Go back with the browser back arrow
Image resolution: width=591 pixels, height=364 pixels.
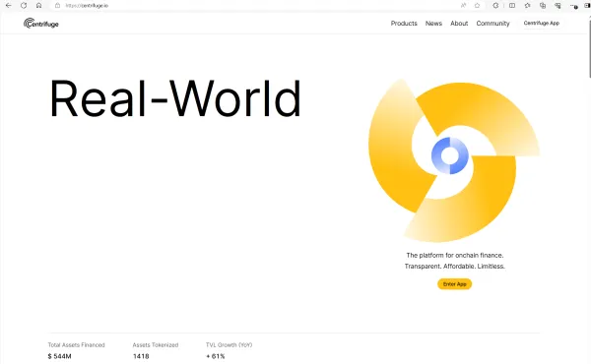pyautogui.click(x=8, y=6)
